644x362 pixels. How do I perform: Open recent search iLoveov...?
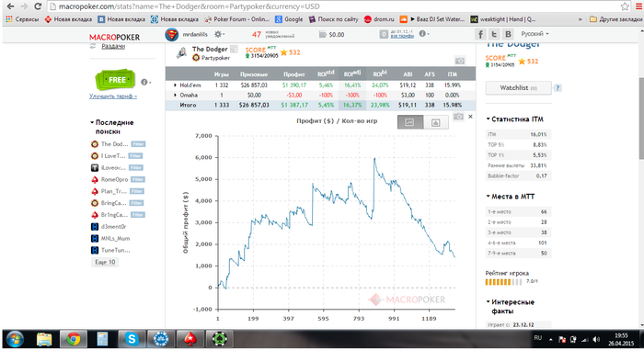pyautogui.click(x=113, y=167)
